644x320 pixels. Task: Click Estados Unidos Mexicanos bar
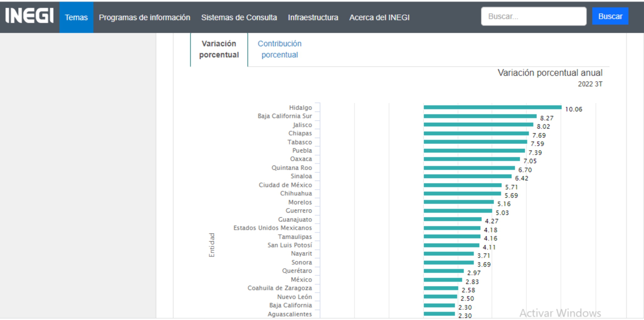(452, 228)
